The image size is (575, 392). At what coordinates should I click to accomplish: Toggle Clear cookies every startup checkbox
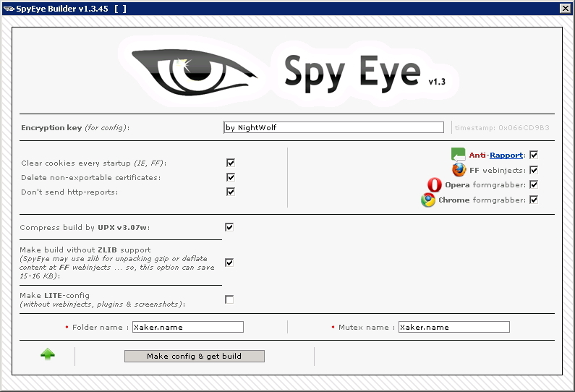pos(231,163)
